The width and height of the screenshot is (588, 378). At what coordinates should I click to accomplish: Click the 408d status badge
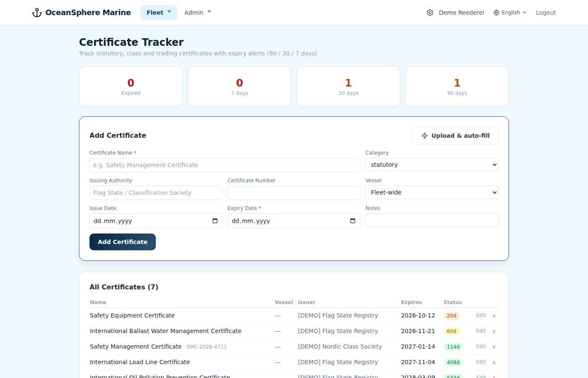[x=453, y=362]
